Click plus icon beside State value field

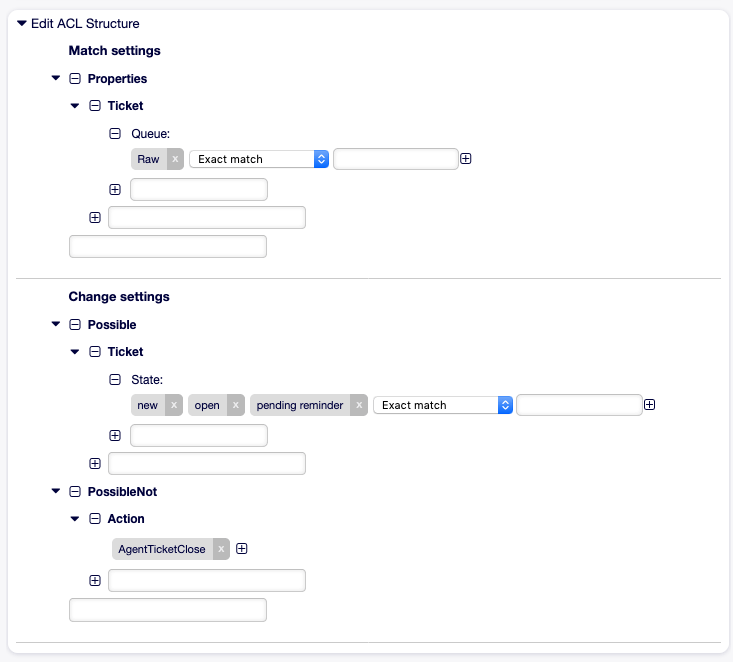(650, 405)
